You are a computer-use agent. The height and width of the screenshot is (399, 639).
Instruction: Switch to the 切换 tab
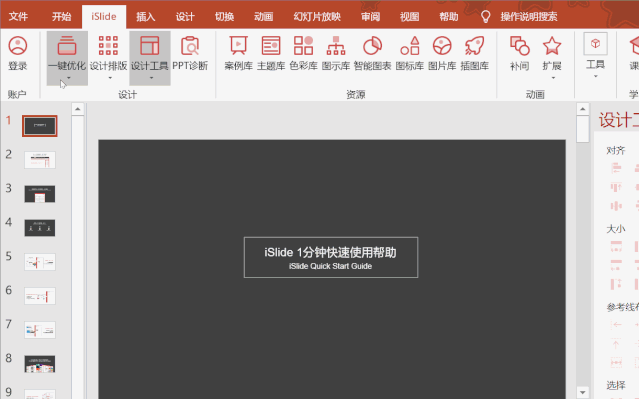(x=224, y=17)
